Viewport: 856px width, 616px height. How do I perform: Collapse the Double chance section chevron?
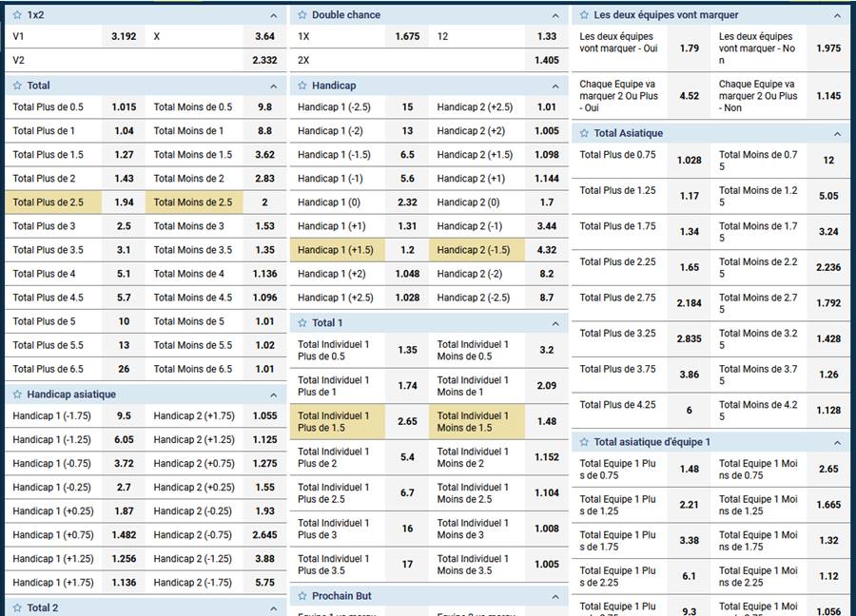(x=555, y=16)
